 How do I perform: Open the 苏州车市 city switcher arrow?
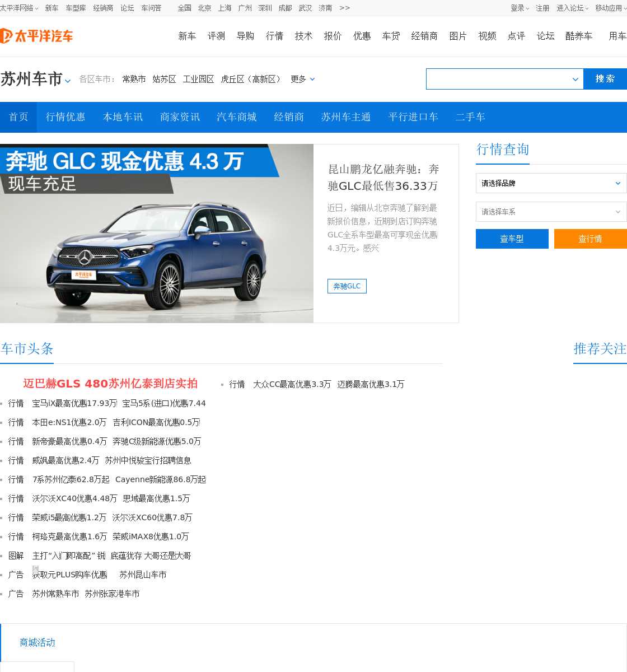pos(68,81)
